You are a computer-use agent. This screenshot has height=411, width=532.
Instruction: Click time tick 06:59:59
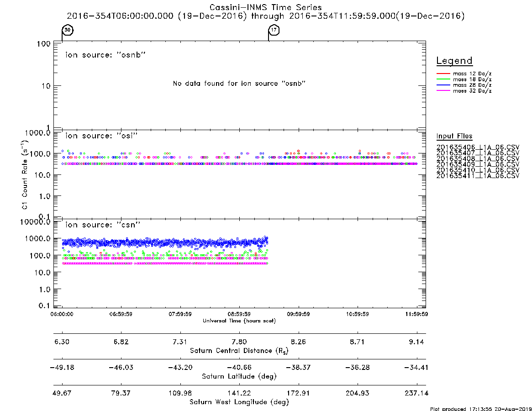pyautogui.click(x=121, y=314)
